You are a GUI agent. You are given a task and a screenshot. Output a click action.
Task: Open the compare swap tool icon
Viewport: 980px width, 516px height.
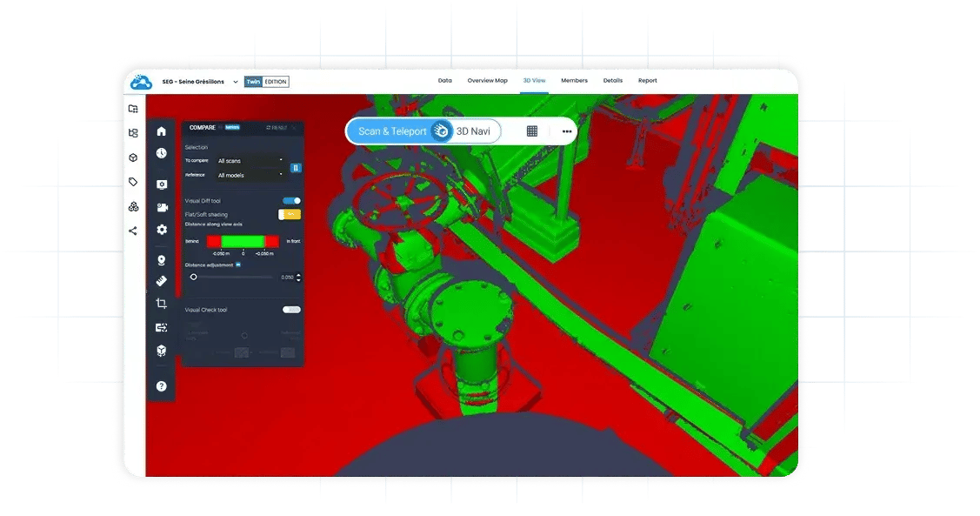(161, 327)
